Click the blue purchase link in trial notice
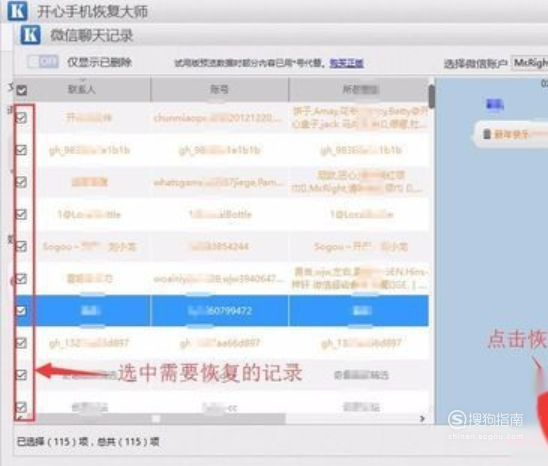548x466 pixels. 346,63
